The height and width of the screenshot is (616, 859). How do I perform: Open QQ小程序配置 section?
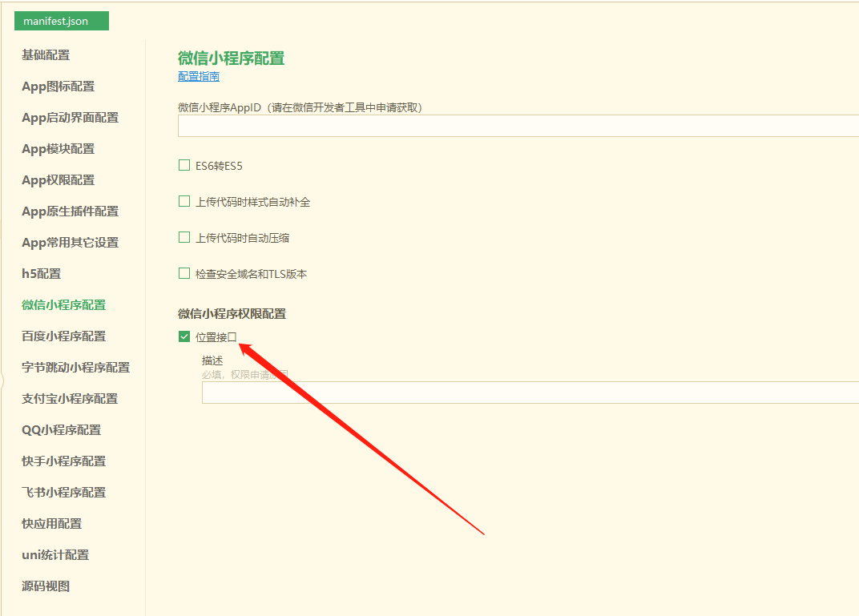[x=62, y=430]
